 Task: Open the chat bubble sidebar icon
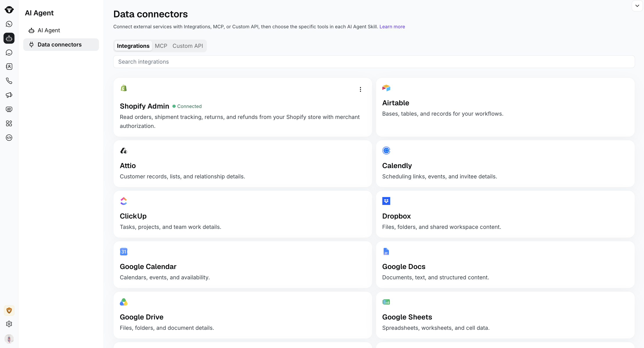(x=9, y=52)
